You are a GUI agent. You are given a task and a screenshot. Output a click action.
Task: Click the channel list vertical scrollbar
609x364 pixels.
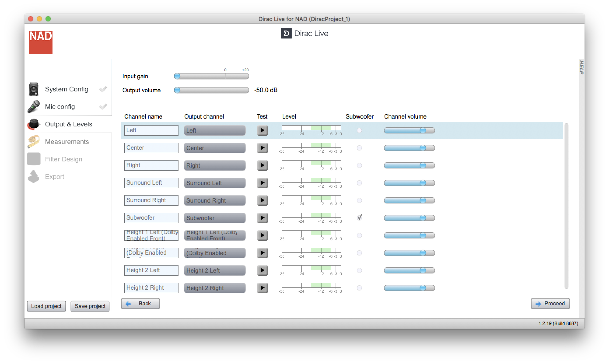click(x=566, y=206)
